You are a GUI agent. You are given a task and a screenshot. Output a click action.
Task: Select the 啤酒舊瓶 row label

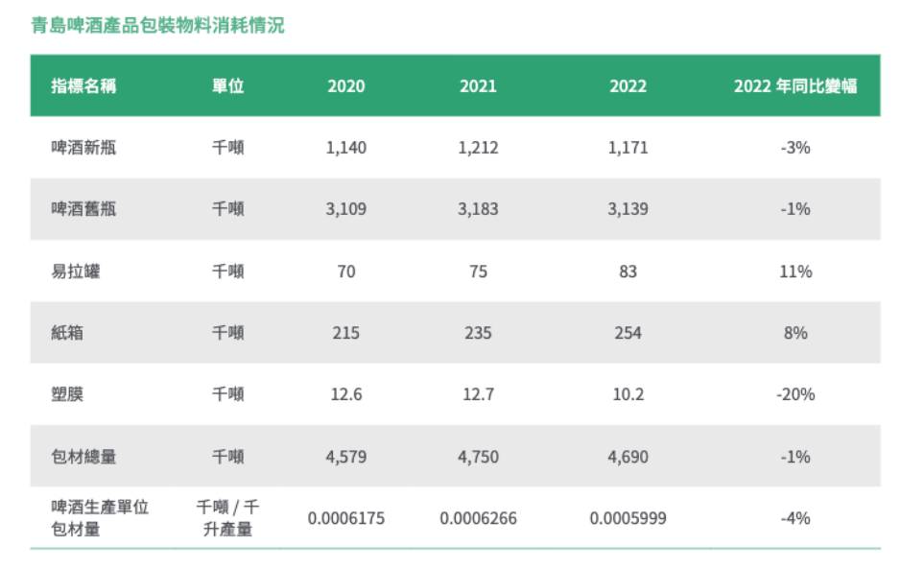[x=83, y=209]
